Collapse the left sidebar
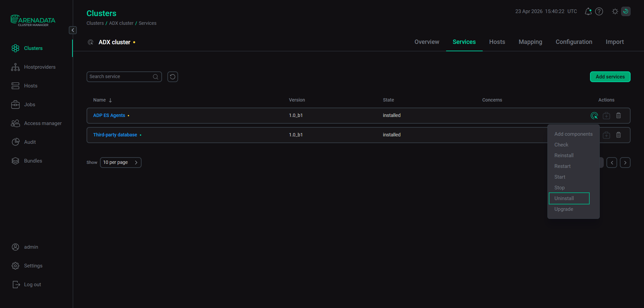The width and height of the screenshot is (644, 308). click(x=73, y=30)
